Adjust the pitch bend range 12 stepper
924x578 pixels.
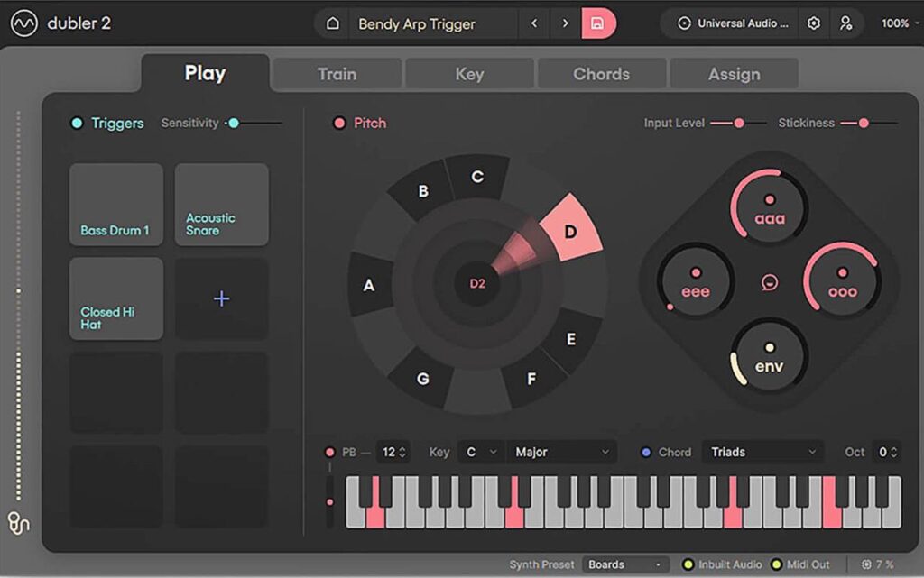tap(393, 452)
